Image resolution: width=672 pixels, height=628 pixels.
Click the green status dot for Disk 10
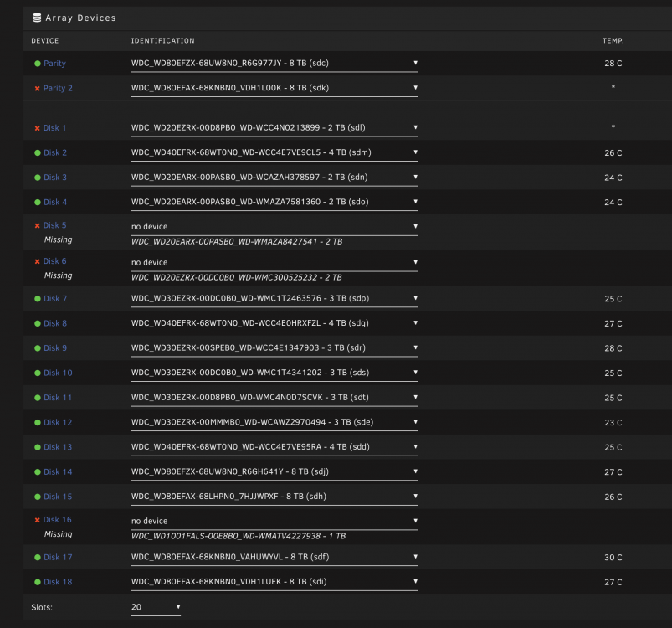38,373
